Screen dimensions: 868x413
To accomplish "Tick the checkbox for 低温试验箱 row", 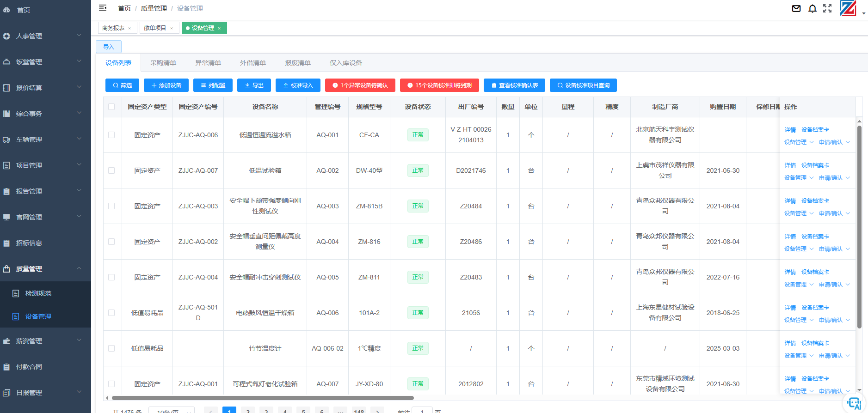I will pyautogui.click(x=111, y=170).
